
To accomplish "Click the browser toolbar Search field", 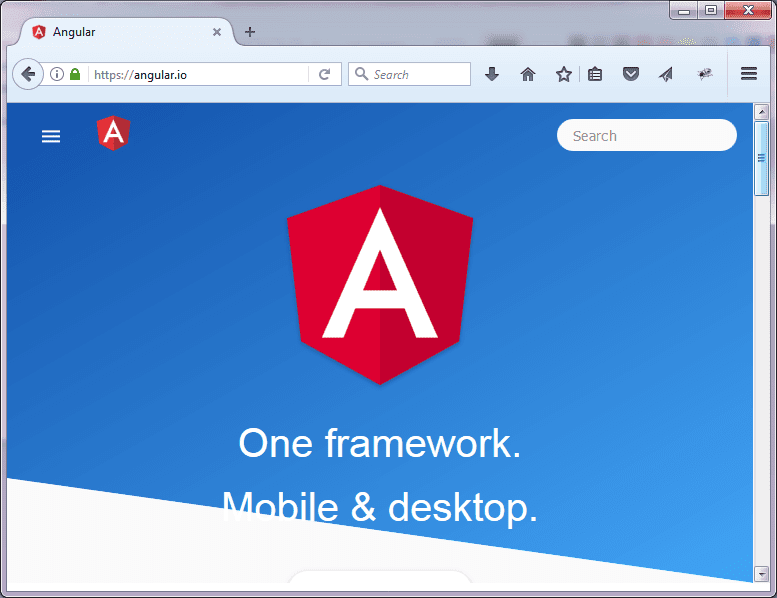I will [409, 74].
